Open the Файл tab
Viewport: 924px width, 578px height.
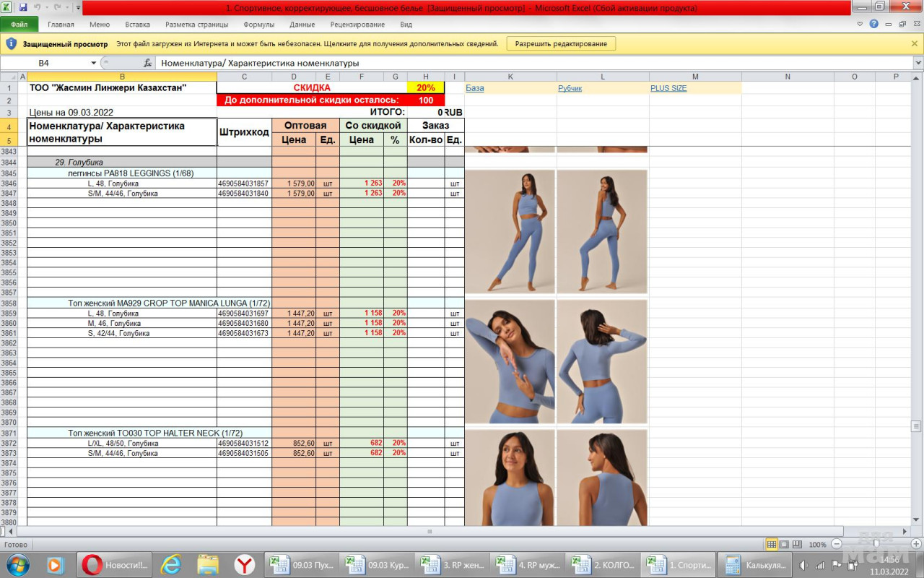point(19,24)
